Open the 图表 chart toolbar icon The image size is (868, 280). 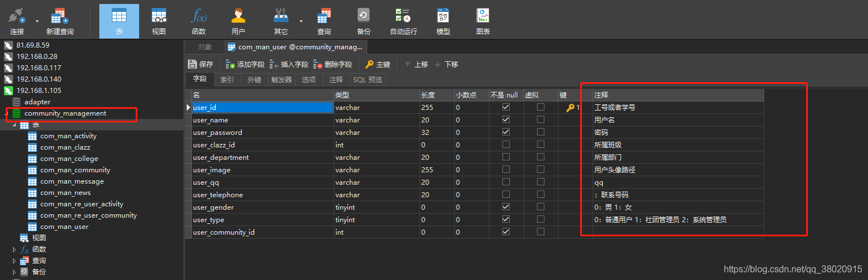(483, 22)
